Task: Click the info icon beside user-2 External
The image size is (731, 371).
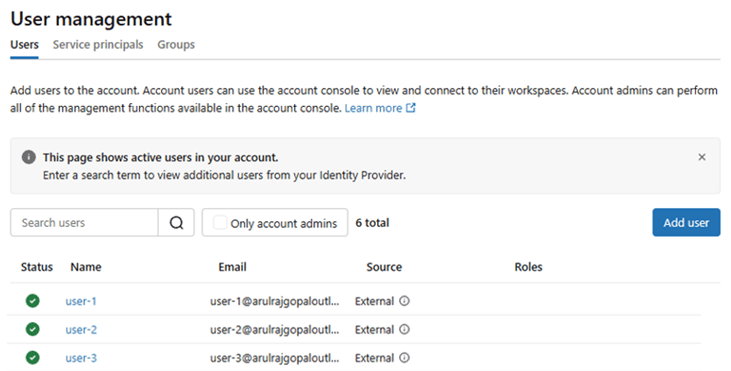Action: tap(405, 330)
